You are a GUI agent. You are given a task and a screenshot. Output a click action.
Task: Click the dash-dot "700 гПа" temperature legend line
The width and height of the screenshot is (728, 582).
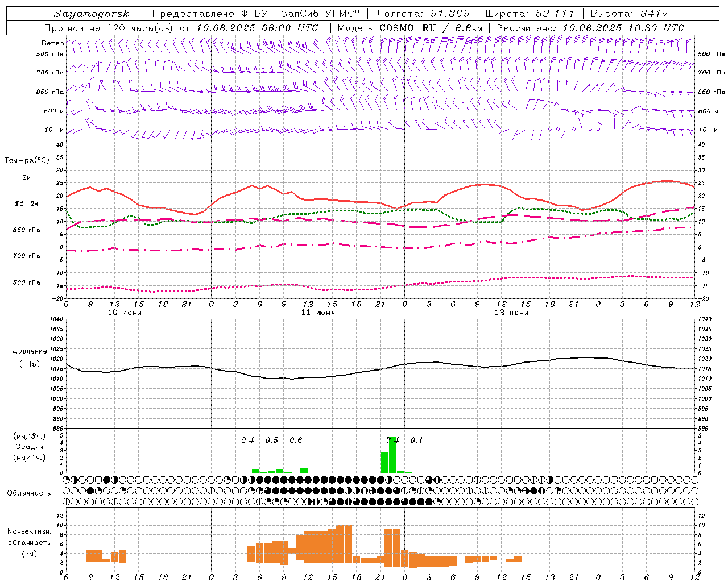point(26,263)
